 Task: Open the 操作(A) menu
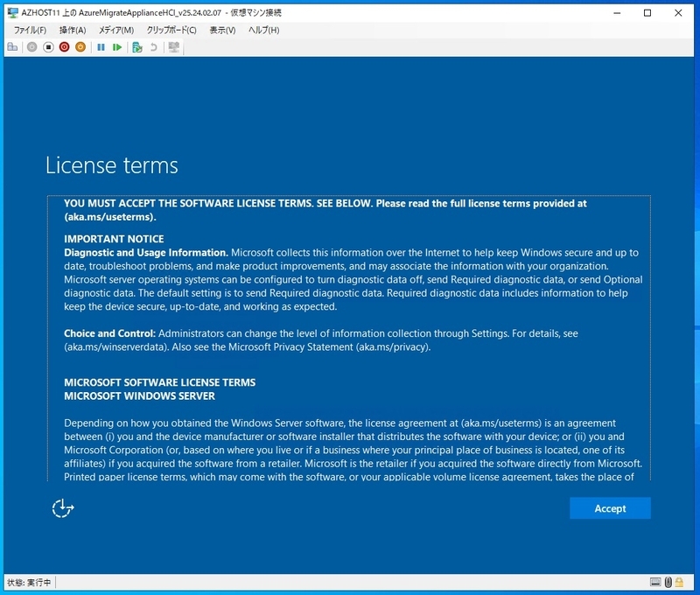pyautogui.click(x=73, y=30)
